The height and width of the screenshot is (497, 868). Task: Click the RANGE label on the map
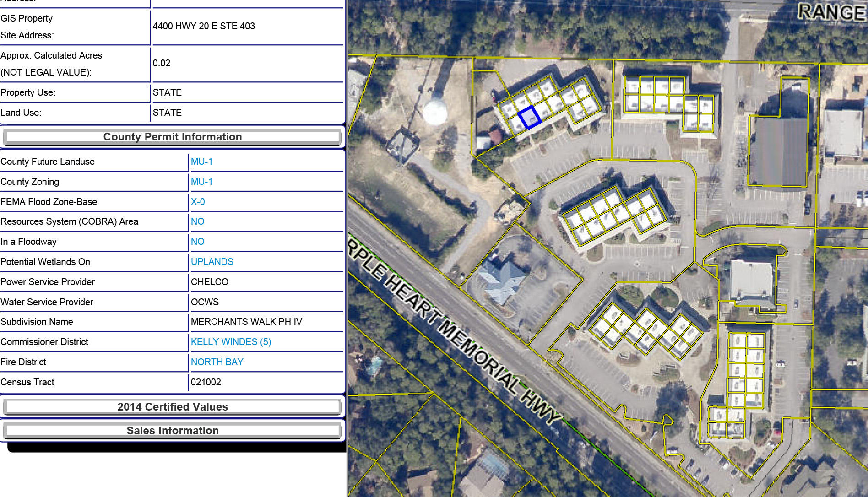(832, 12)
